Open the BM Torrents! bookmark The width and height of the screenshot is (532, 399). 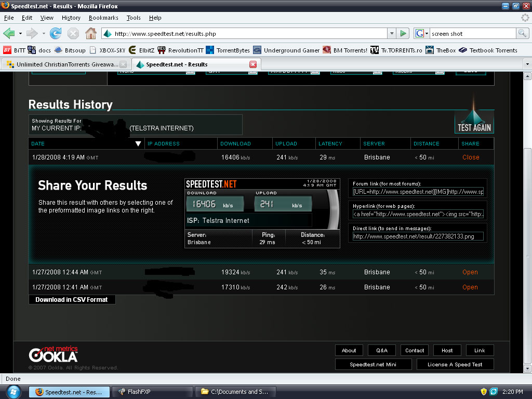point(345,50)
